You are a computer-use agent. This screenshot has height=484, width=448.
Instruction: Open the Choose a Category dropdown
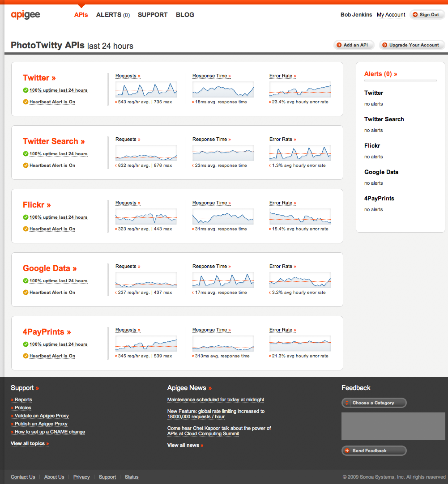(x=374, y=403)
